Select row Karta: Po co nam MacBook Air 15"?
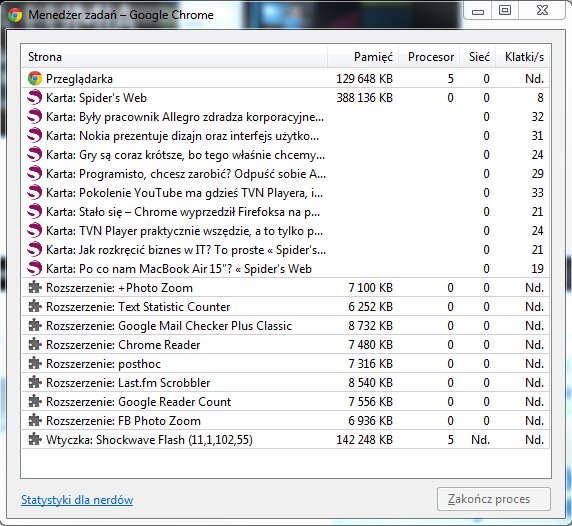Viewport: 572px width, 526px height. tap(286, 268)
